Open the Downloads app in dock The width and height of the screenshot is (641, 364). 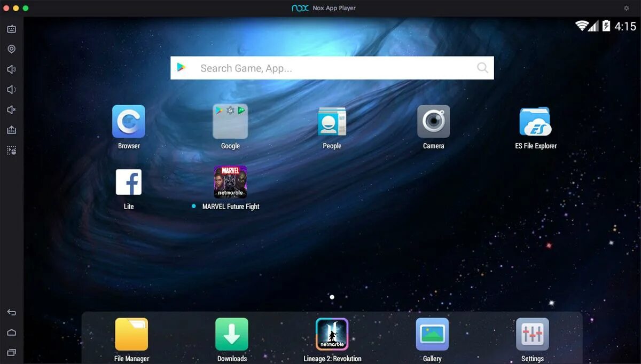coord(232,334)
